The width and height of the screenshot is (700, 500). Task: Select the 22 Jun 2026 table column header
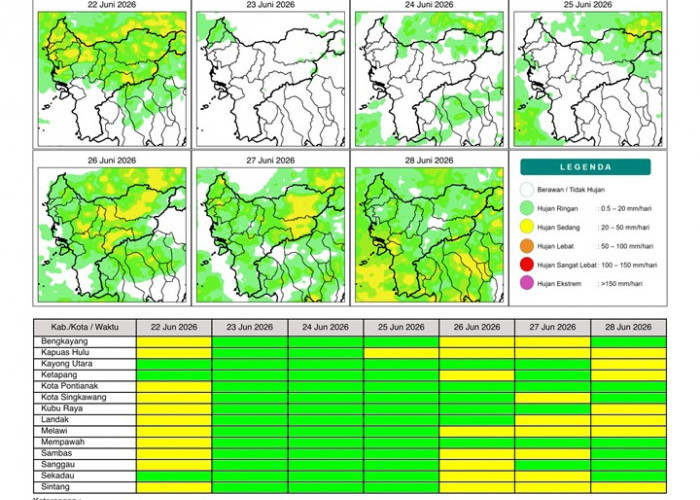pyautogui.click(x=174, y=327)
